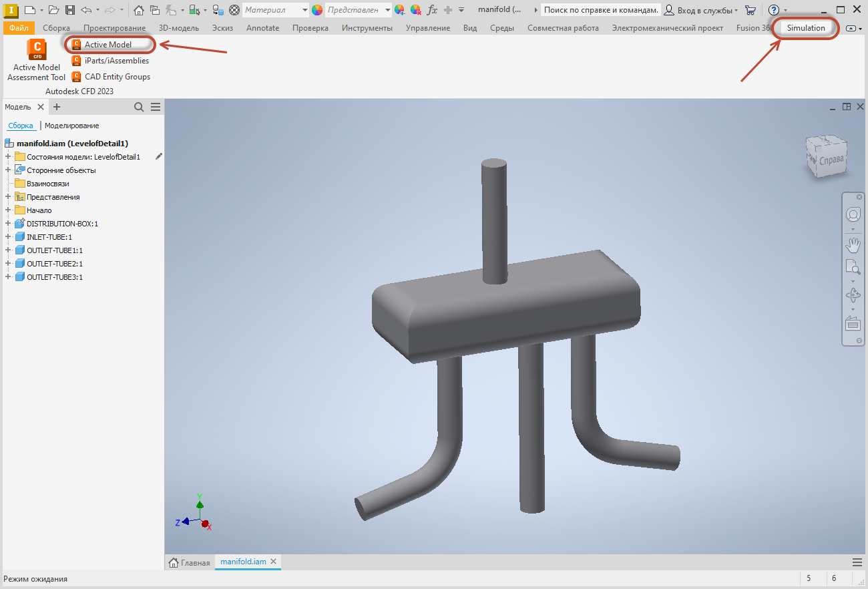Click the help question mark icon

tap(774, 10)
